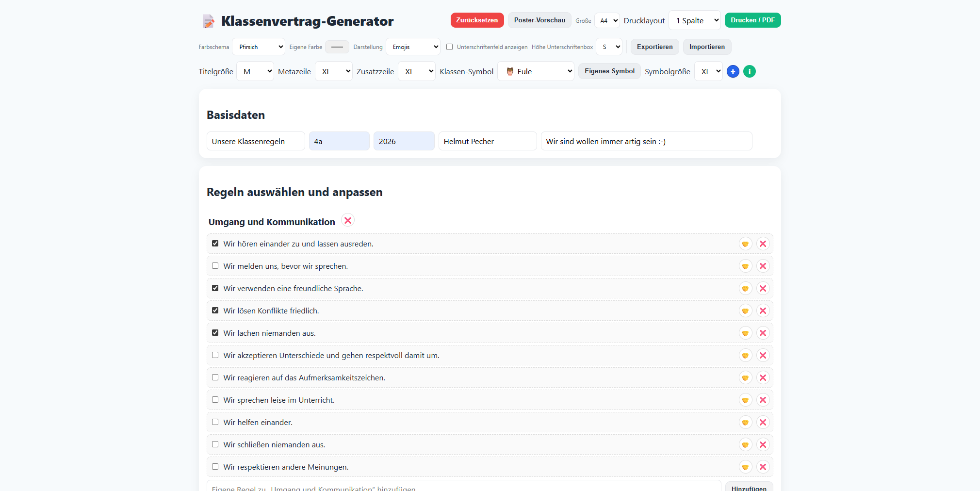Enable "Unterschriftenfeld anzeigen"
Image resolution: width=980 pixels, height=491 pixels.
(450, 47)
